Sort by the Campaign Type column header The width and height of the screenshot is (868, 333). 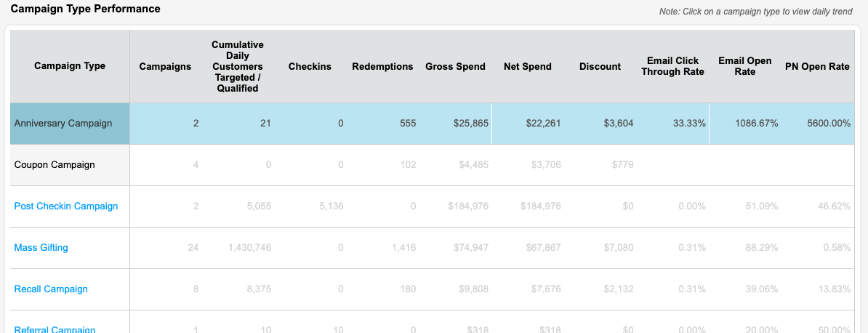[x=70, y=66]
